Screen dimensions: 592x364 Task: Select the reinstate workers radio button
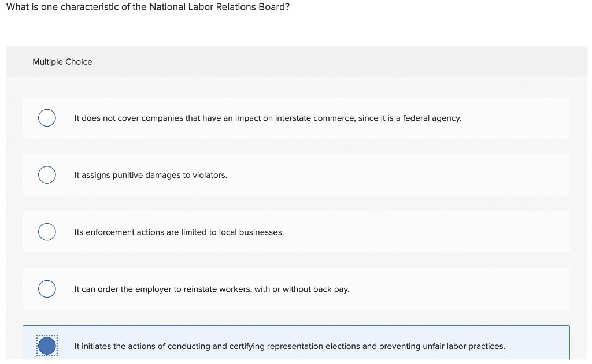click(x=47, y=288)
